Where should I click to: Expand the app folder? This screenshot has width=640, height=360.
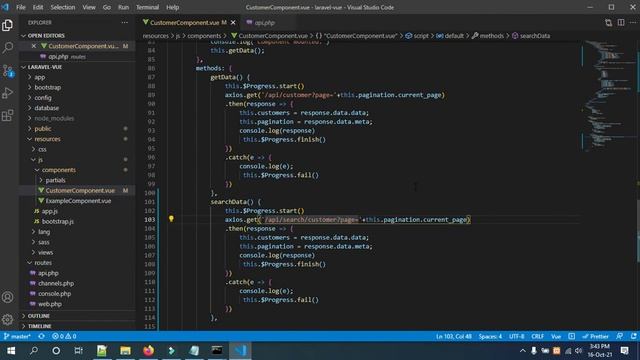[x=40, y=77]
